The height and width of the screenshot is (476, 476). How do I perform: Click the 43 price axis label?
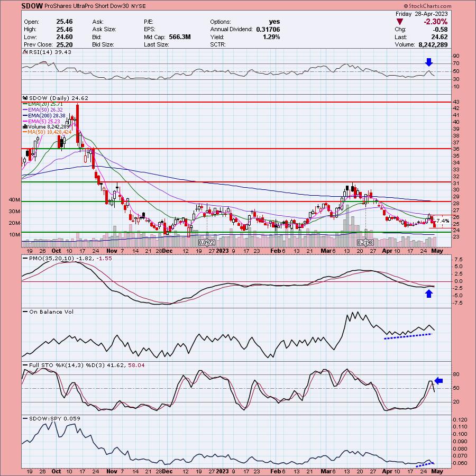point(456,102)
